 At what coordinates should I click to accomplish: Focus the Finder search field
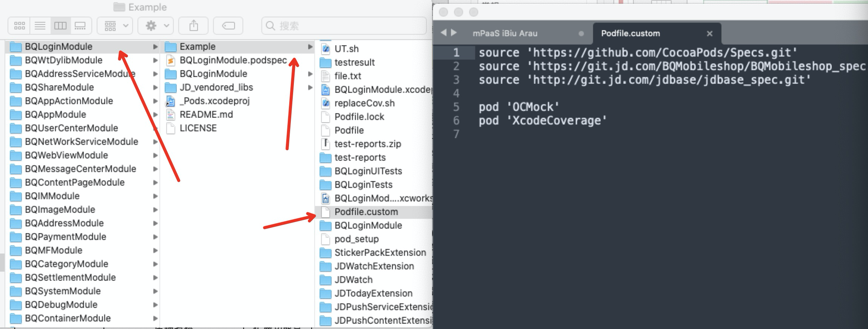tap(344, 26)
